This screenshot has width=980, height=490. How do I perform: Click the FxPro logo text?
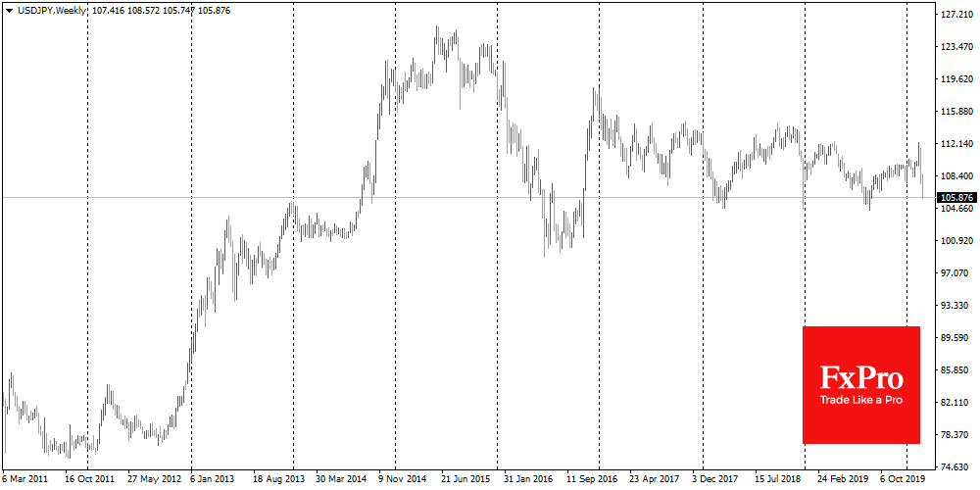coord(861,377)
